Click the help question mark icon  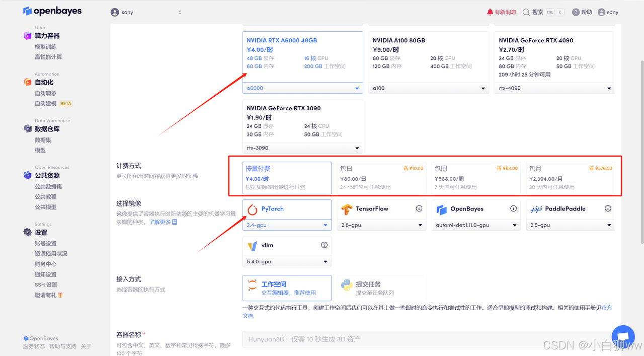tap(576, 12)
